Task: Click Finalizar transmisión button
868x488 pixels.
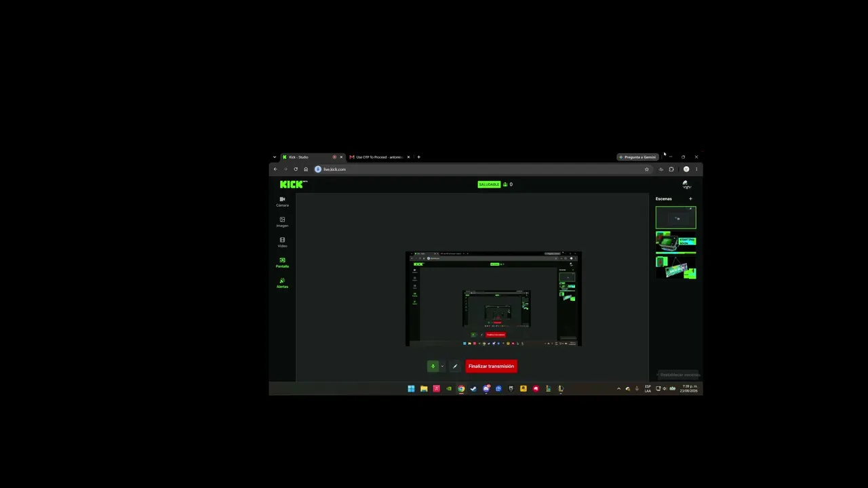Action: point(491,366)
